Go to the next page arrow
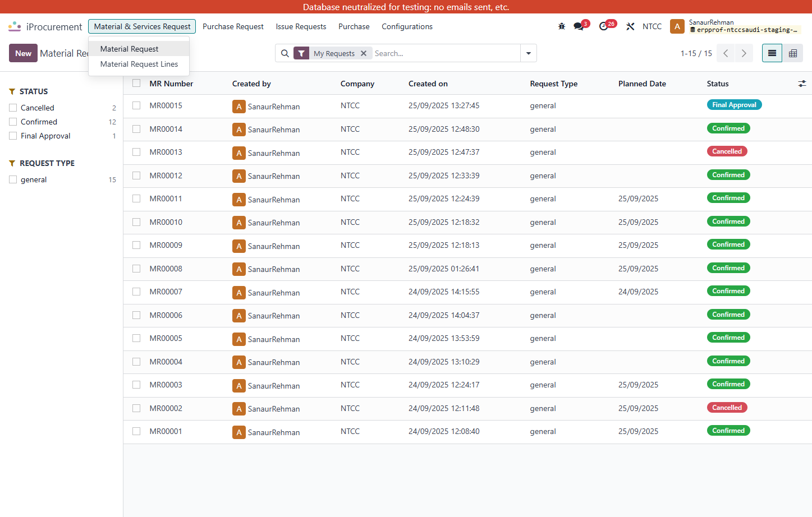Viewport: 812px width, 517px height. tap(744, 53)
